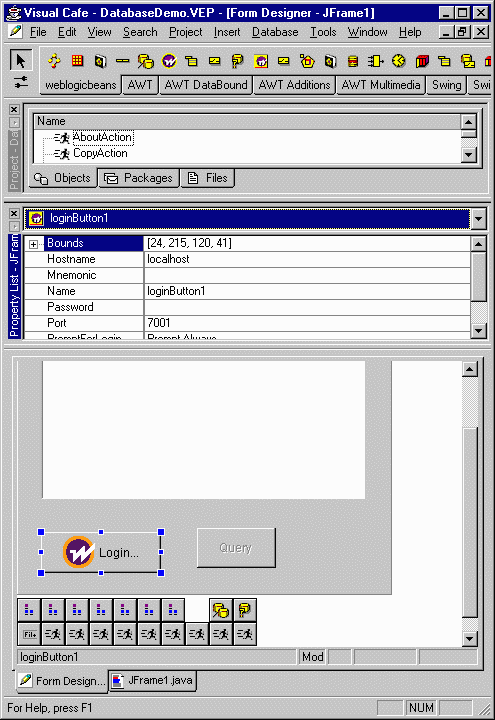Click the sliders icon below the pointer tool
Screen dimensions: 495x720
pyautogui.click(x=21, y=83)
